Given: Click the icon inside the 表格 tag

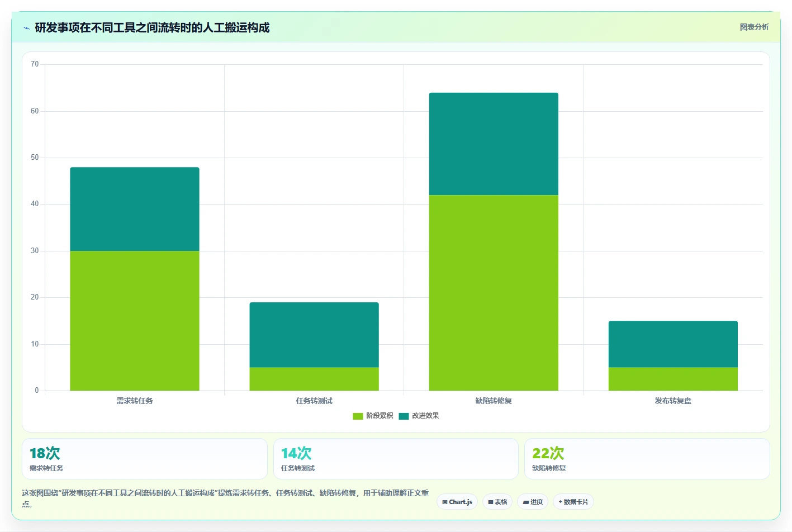Looking at the screenshot, I should point(491,502).
